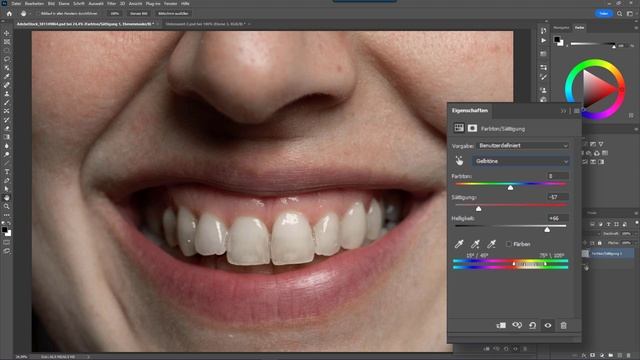Switch to the Unbenannt-1.psd document tab
Image resolution: width=640 pixels, height=360 pixels.
point(205,24)
